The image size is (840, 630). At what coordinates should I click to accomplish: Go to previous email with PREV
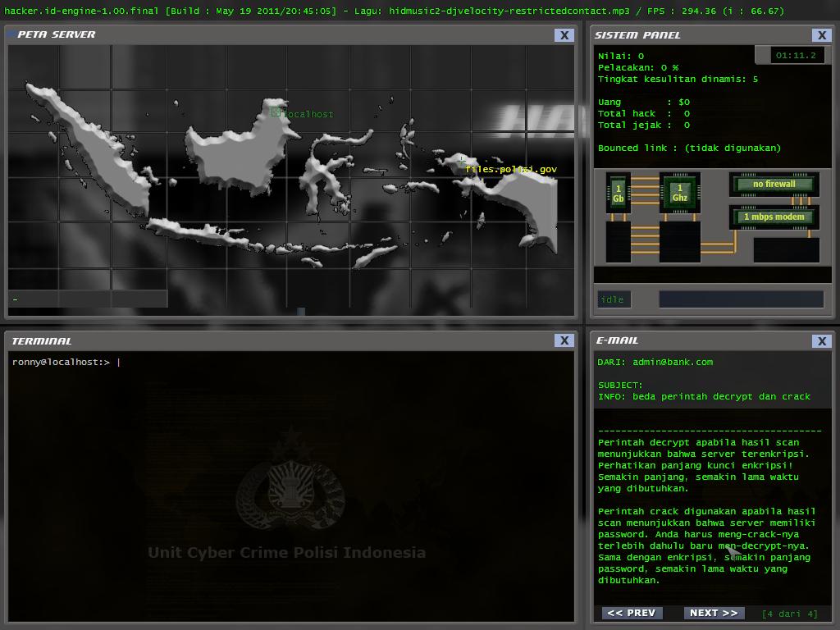coord(631,613)
